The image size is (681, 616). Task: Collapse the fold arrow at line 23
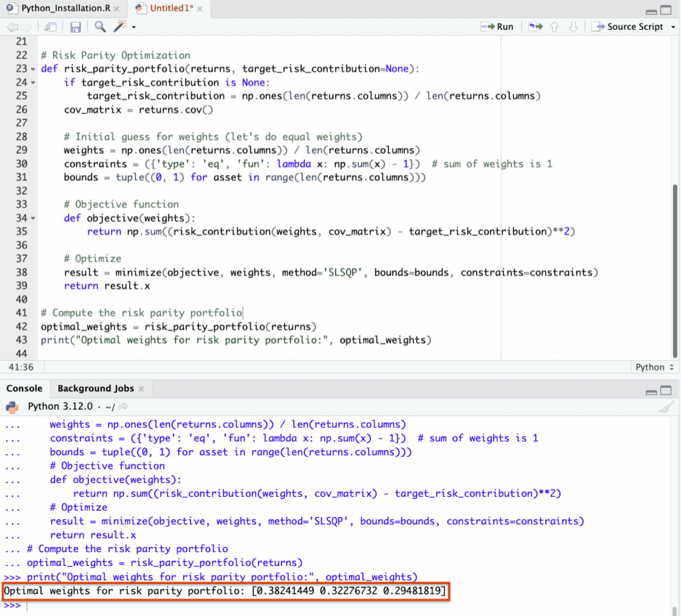(33, 69)
